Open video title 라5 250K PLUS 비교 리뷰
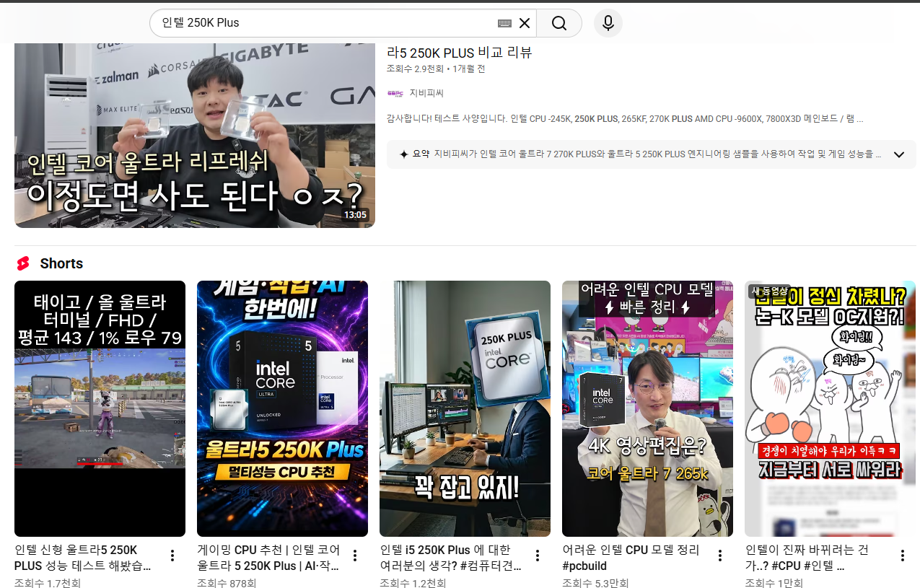The height and width of the screenshot is (588, 920). coord(460,53)
